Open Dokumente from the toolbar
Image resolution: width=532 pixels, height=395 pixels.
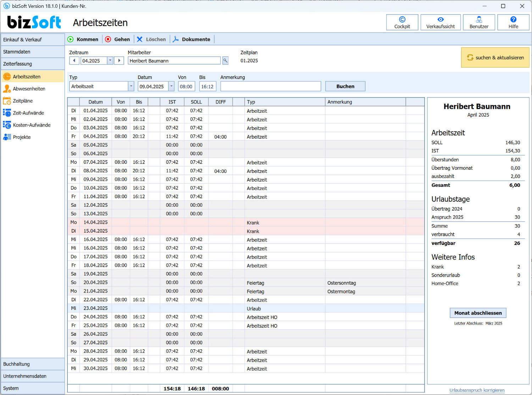192,39
